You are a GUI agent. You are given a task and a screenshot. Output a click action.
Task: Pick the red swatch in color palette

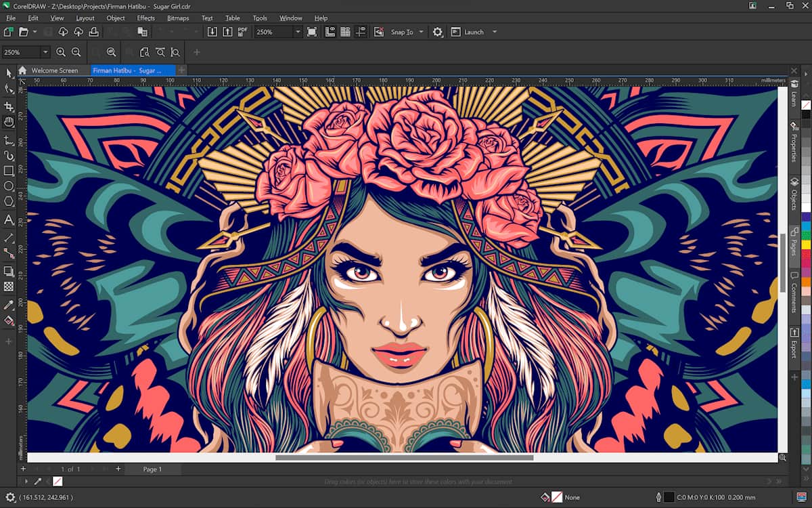(806, 253)
